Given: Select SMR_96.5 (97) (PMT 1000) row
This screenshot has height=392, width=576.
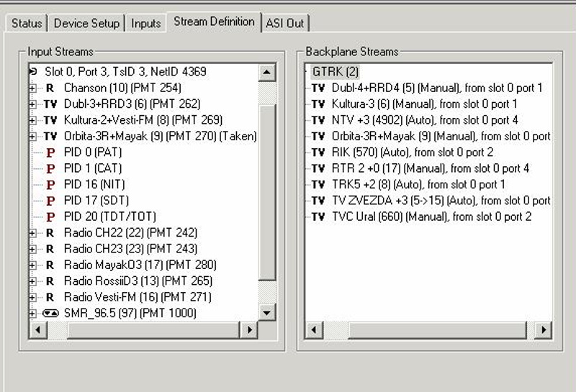Looking at the screenshot, I should tap(130, 314).
